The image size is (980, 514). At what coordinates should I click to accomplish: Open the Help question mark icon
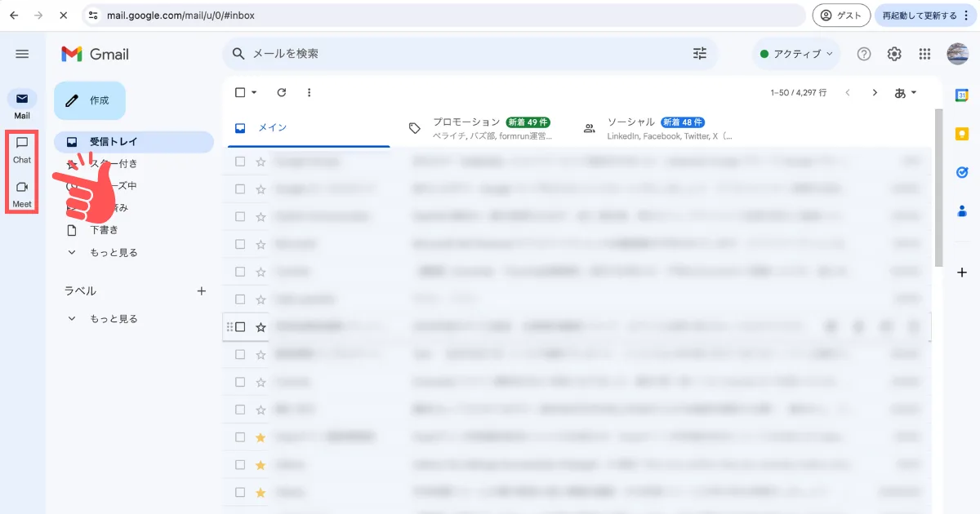[x=864, y=54]
